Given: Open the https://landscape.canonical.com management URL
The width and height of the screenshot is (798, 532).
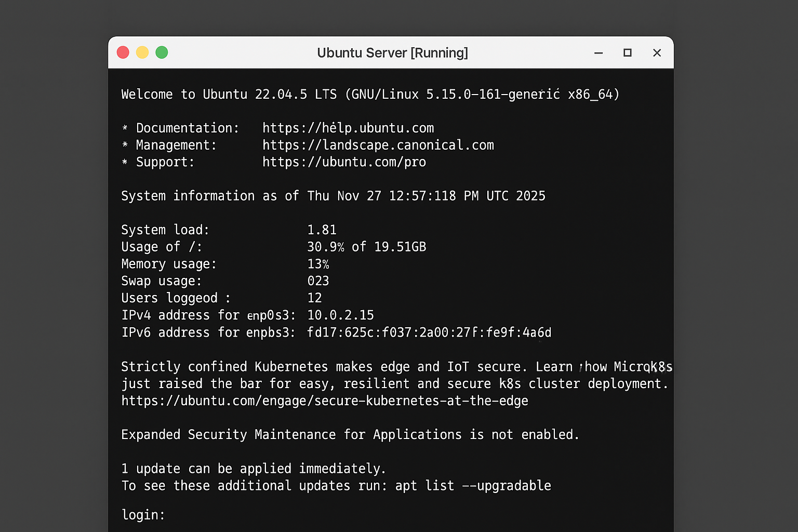Looking at the screenshot, I should click(x=378, y=145).
